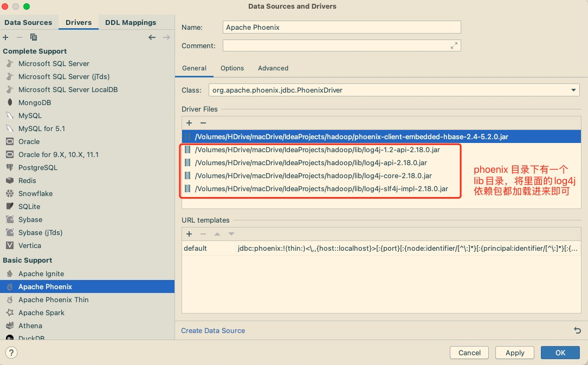Open the help question mark button
Image resolution: width=588 pixels, height=365 pixels.
pos(11,353)
